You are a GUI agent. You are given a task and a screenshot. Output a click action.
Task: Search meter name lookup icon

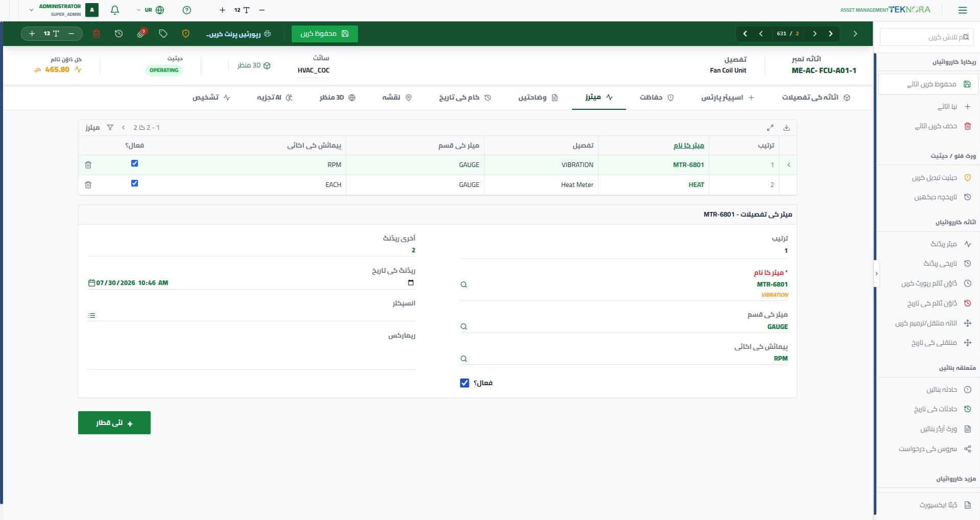pyautogui.click(x=464, y=285)
